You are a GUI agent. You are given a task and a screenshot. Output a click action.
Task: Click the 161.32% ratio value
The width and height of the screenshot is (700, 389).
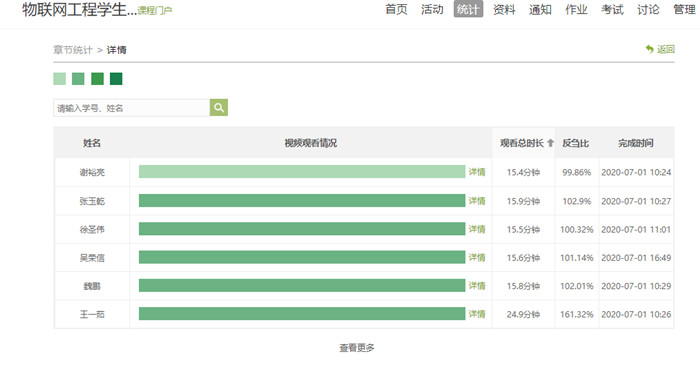pos(577,314)
